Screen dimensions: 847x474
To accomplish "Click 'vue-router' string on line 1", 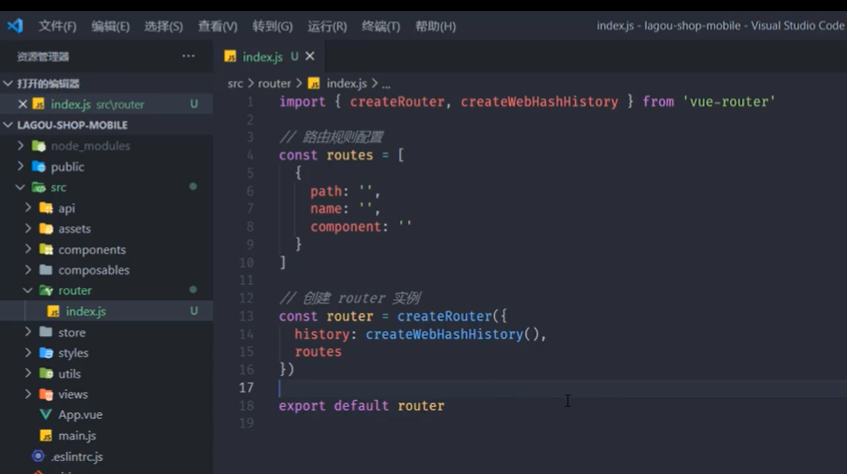I will [x=729, y=102].
